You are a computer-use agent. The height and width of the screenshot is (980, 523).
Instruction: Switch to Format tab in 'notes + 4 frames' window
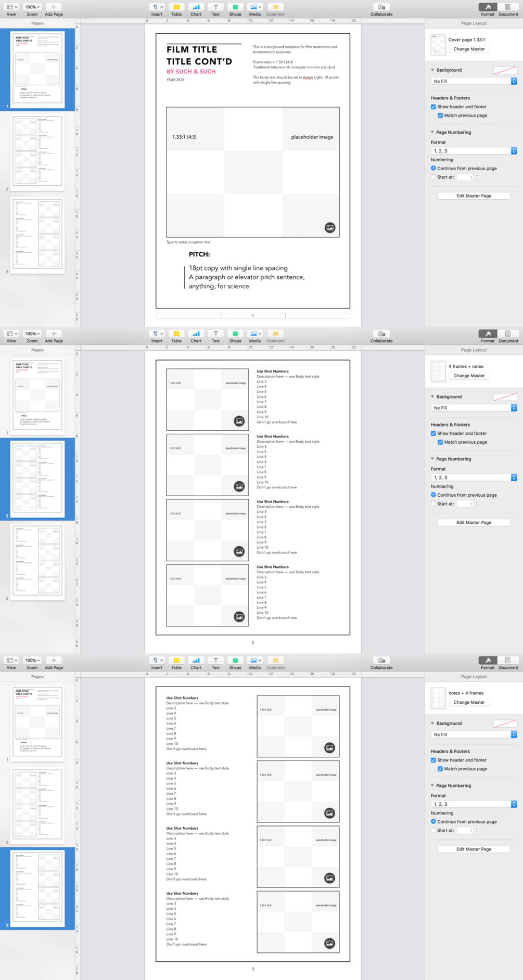click(488, 661)
